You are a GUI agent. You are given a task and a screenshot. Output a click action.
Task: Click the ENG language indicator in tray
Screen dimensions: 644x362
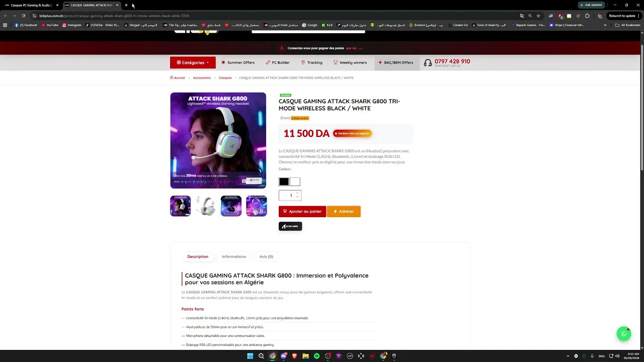pyautogui.click(x=601, y=356)
